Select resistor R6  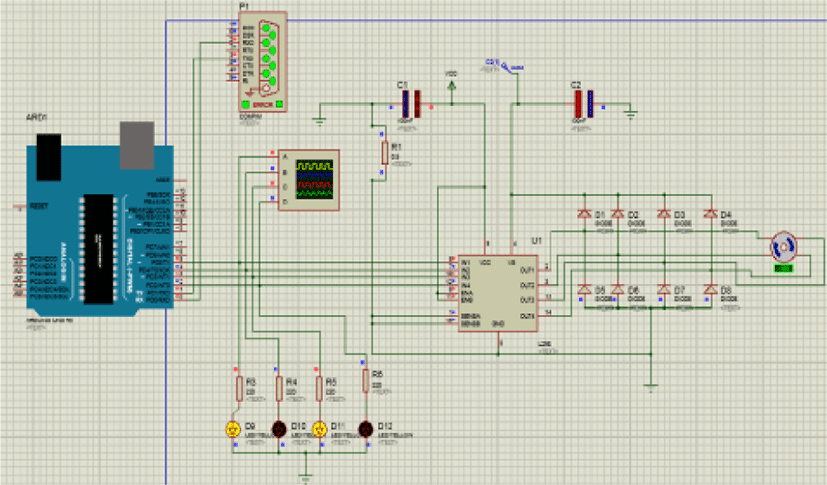(366, 381)
